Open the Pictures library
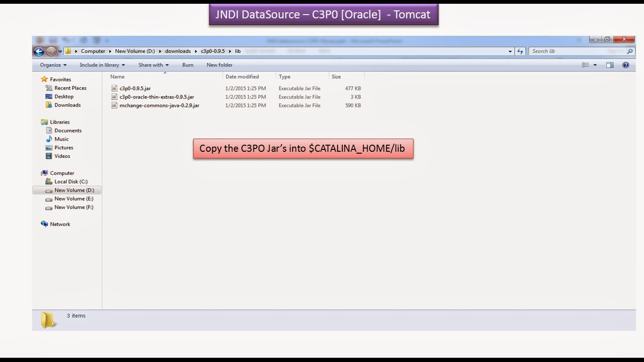The width and height of the screenshot is (644, 362). pos(64,148)
